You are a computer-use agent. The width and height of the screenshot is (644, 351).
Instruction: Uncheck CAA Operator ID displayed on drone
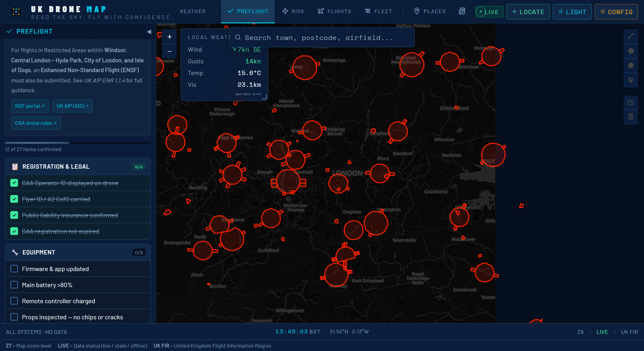[x=14, y=183]
